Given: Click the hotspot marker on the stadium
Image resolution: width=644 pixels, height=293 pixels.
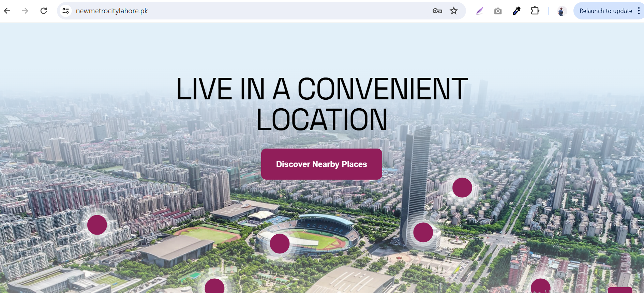Looking at the screenshot, I should click(x=280, y=244).
